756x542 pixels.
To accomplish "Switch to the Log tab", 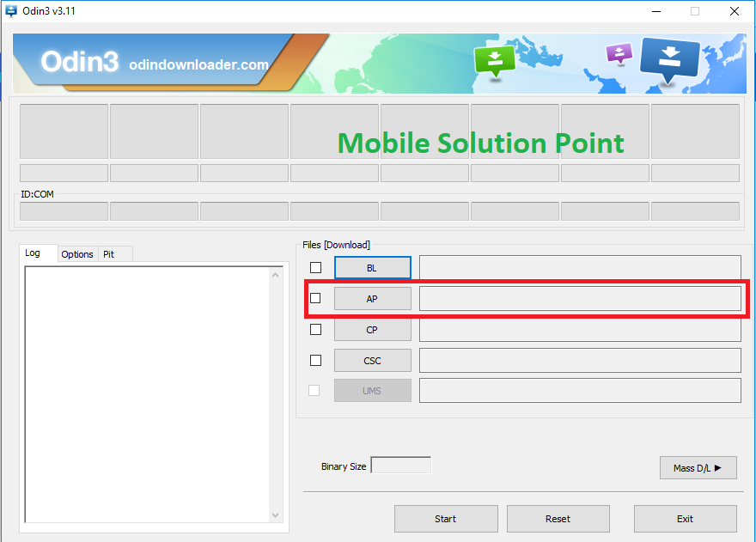I will (x=39, y=253).
